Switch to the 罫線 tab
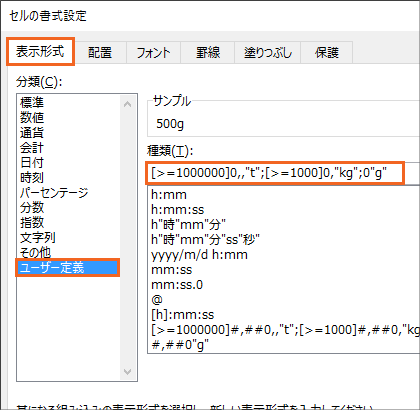 pos(208,52)
